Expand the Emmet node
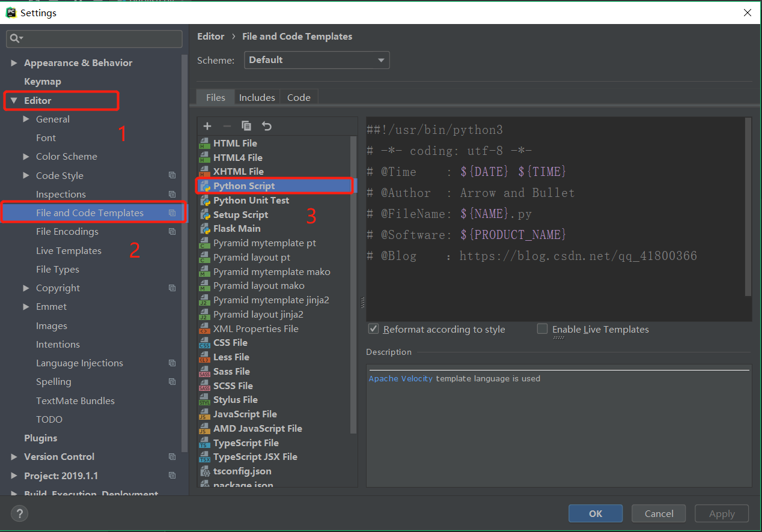 26,307
